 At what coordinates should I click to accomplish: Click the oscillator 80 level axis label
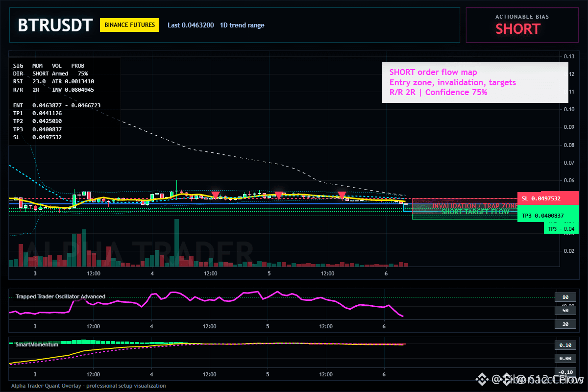(562, 297)
